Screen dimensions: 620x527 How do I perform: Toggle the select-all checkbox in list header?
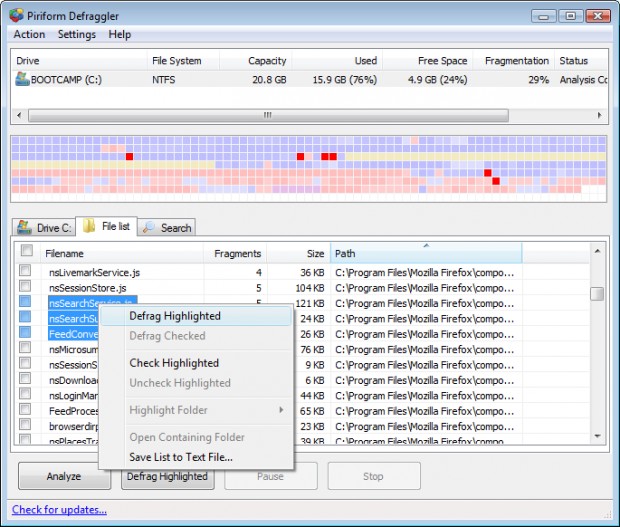(x=27, y=250)
